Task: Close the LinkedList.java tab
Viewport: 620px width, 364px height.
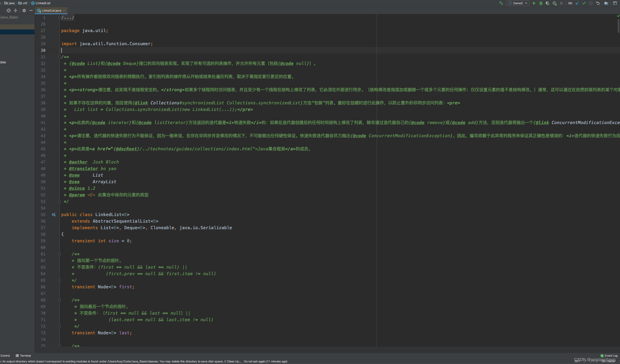Action: coord(64,11)
